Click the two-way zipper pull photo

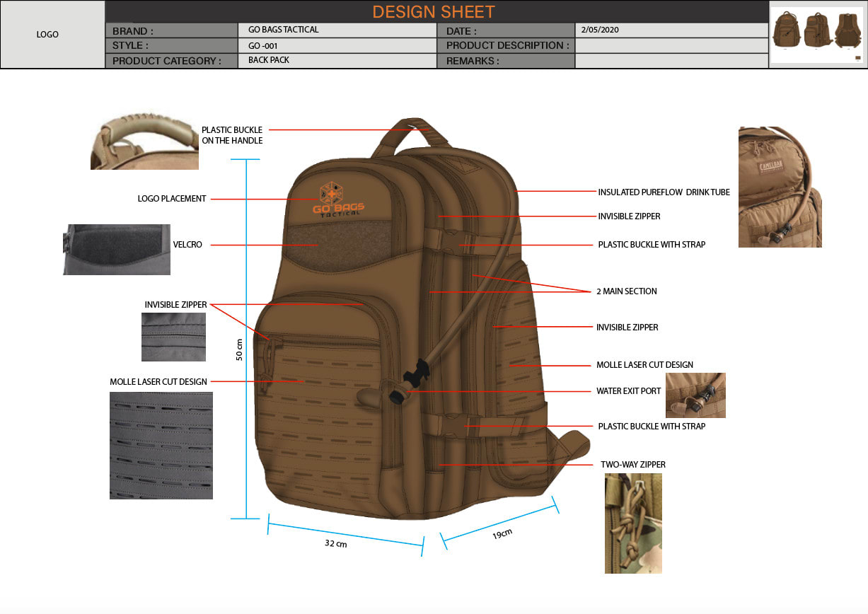pos(633,523)
